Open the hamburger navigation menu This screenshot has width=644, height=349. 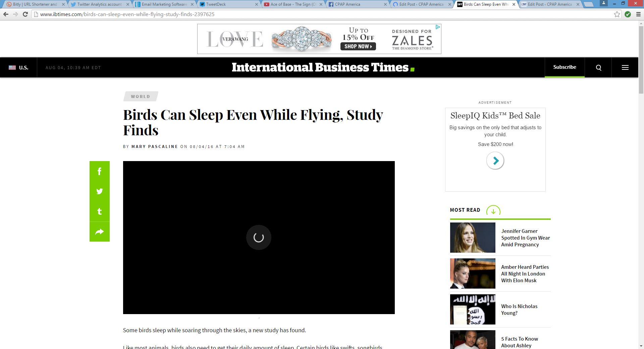click(625, 68)
